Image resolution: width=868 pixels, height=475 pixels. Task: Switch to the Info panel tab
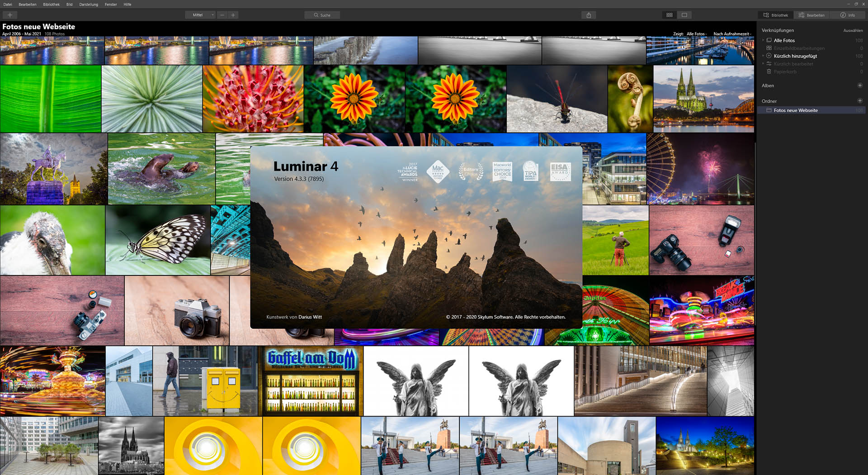(848, 15)
